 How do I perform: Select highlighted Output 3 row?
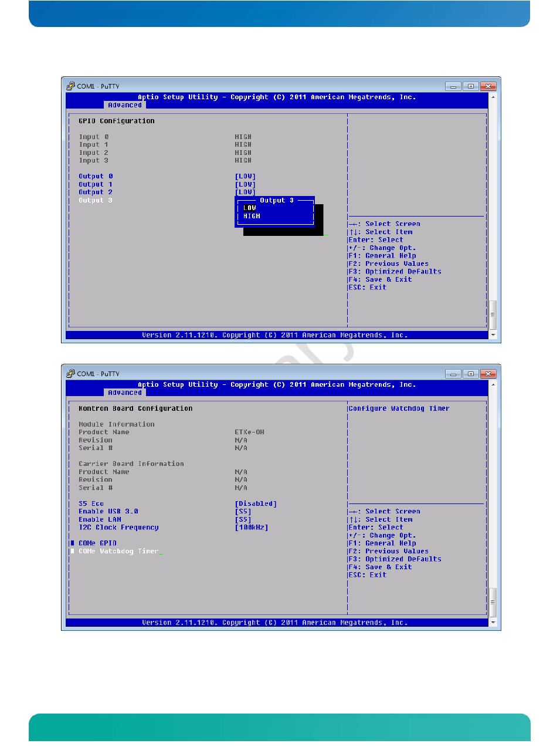pos(96,200)
